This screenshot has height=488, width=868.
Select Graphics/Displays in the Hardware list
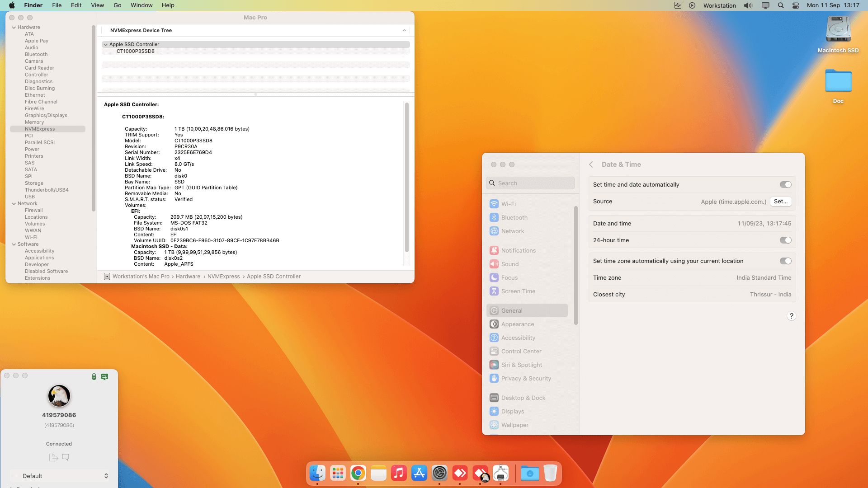point(46,115)
